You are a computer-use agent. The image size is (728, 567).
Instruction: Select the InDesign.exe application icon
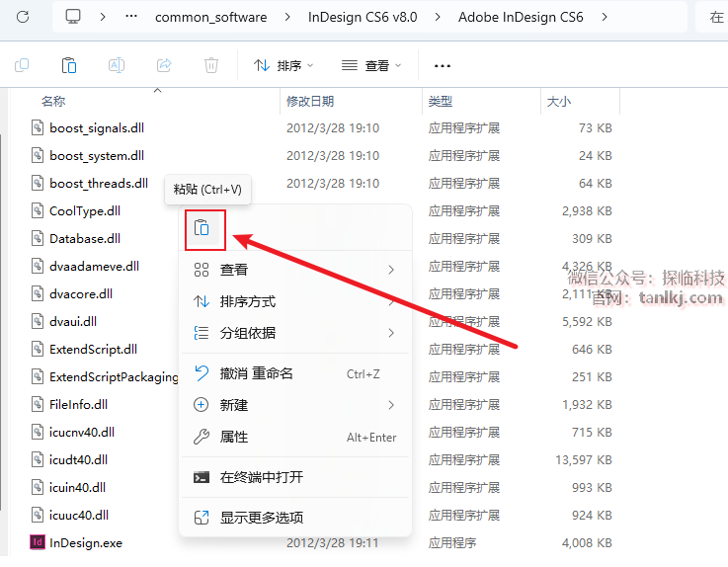tap(38, 542)
